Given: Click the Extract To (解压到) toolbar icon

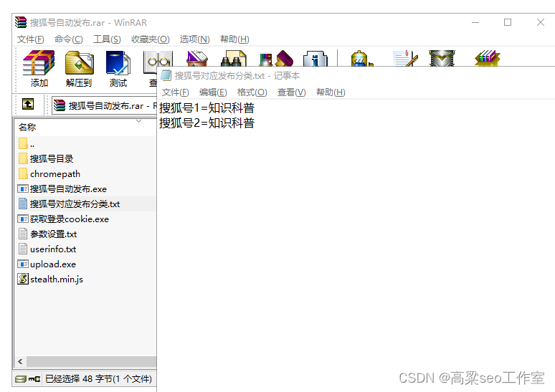Looking at the screenshot, I should [x=80, y=63].
